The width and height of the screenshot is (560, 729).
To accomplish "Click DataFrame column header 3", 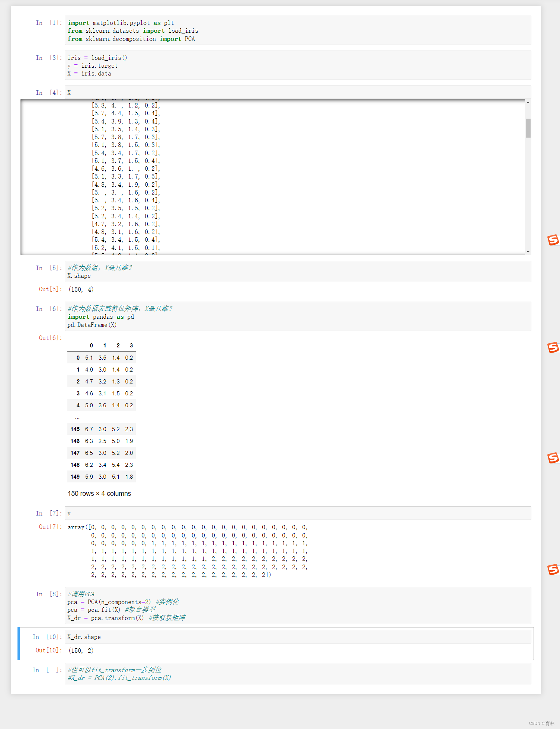I will 131,346.
